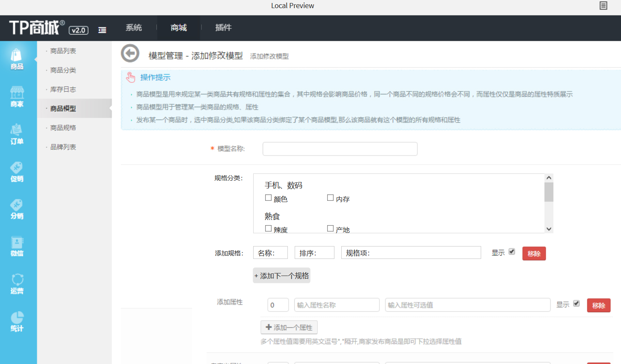The width and height of the screenshot is (621, 364).
Task: Click the 规格分类 list scrollbar thumb
Action: pyautogui.click(x=549, y=192)
